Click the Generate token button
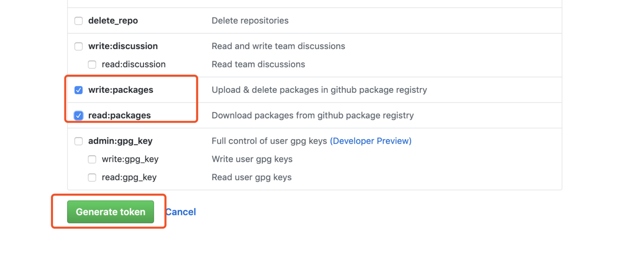Screen dimensions: 644x256 [x=111, y=212]
